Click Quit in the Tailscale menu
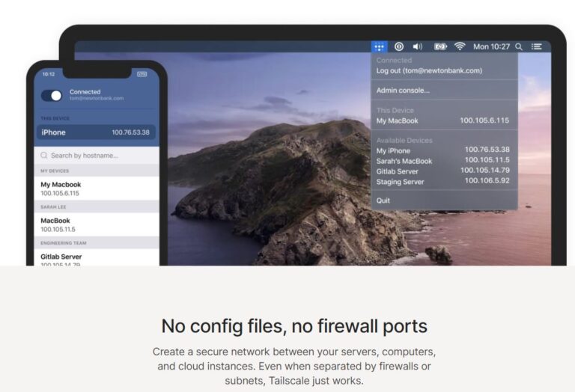This screenshot has height=392, width=575. pos(445,200)
